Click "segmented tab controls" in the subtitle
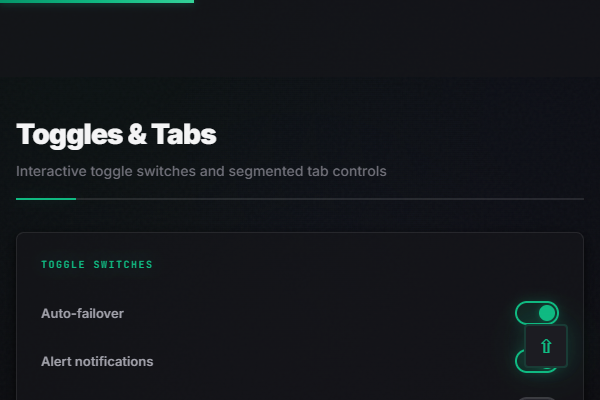600x400 pixels. [x=307, y=171]
